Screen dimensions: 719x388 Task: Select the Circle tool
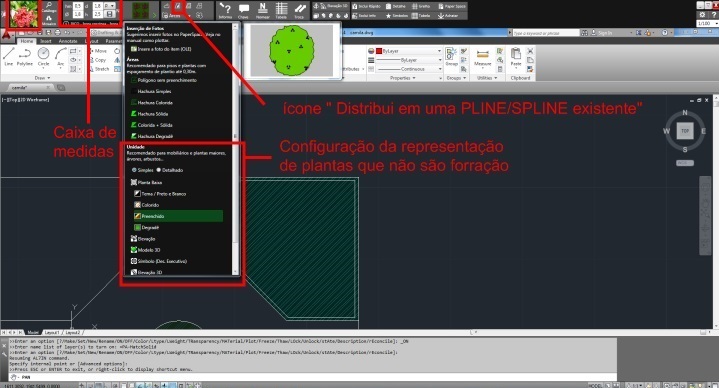(44, 57)
